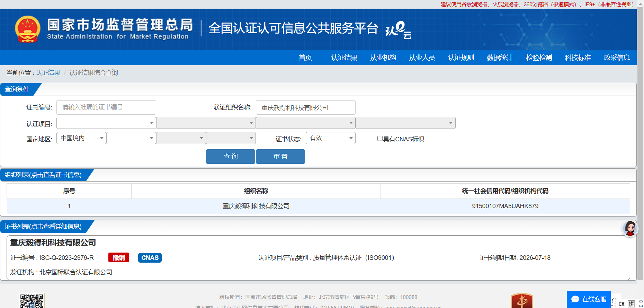Click the customer service avatar icon
Image resolution: width=644 pixels, height=308 pixels.
[x=630, y=229]
